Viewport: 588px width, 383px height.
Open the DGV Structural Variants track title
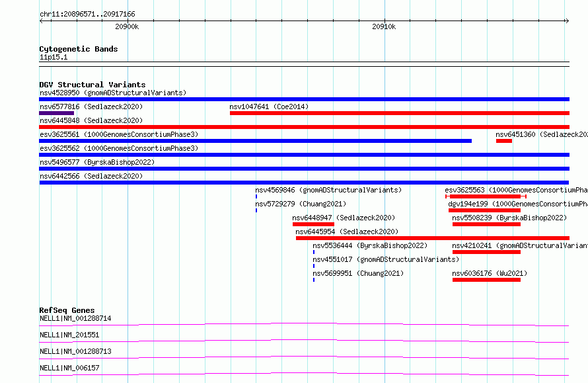(92, 85)
